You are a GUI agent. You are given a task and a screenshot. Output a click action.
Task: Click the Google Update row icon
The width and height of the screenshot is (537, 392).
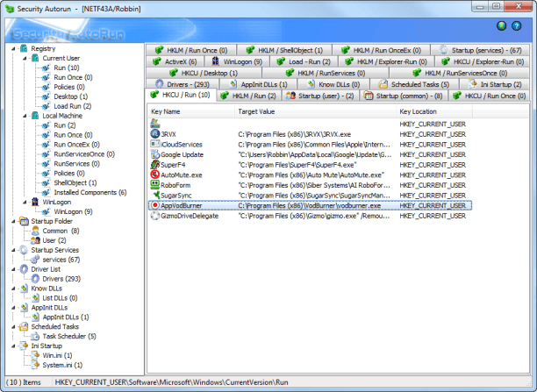155,154
